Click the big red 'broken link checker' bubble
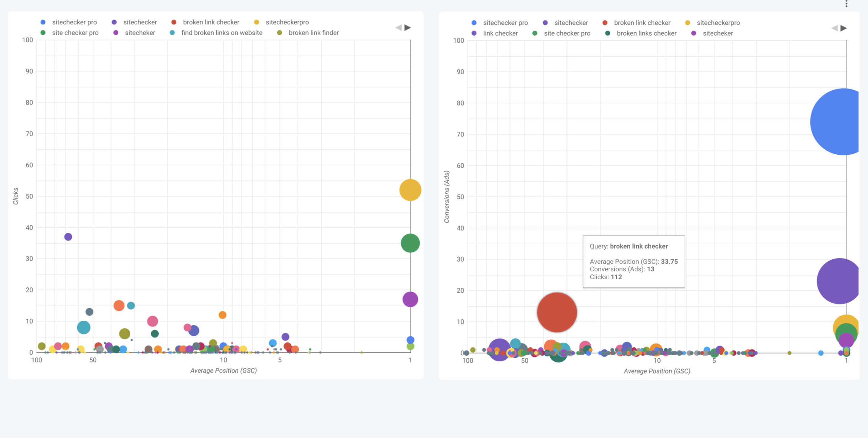 (x=557, y=312)
